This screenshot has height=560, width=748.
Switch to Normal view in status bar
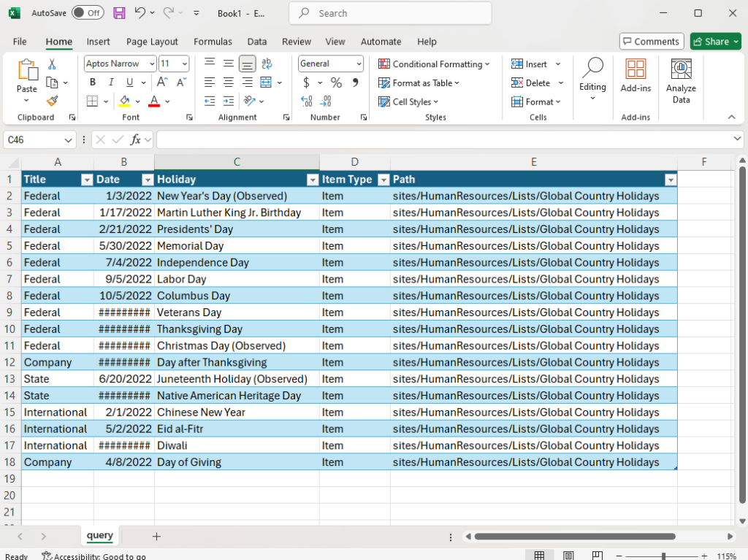coord(539,556)
